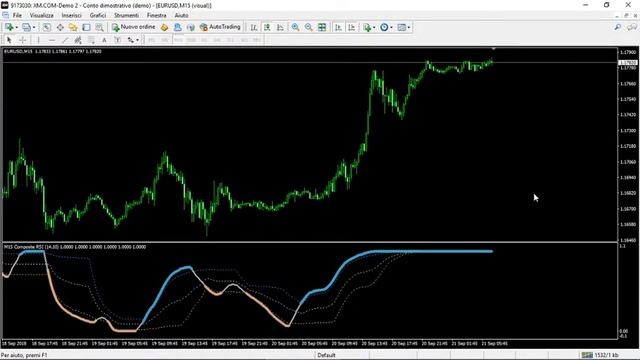Show the Data Window crosshair-diamond icon

coord(60,27)
